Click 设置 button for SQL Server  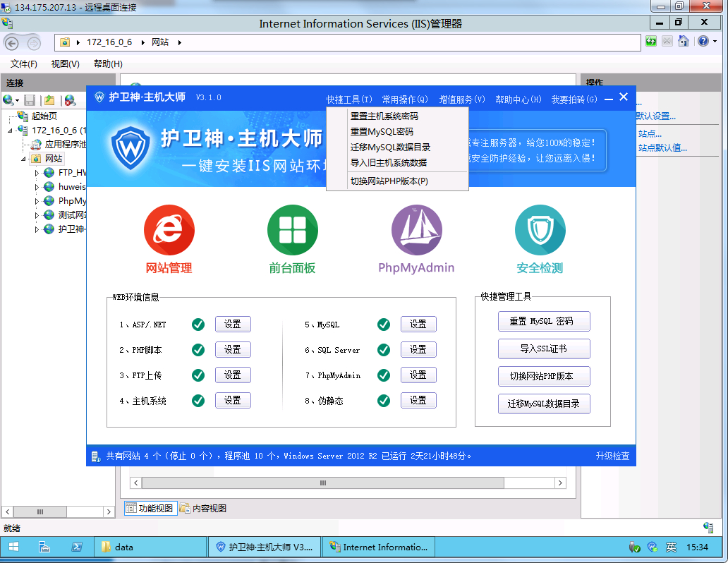[x=418, y=349]
